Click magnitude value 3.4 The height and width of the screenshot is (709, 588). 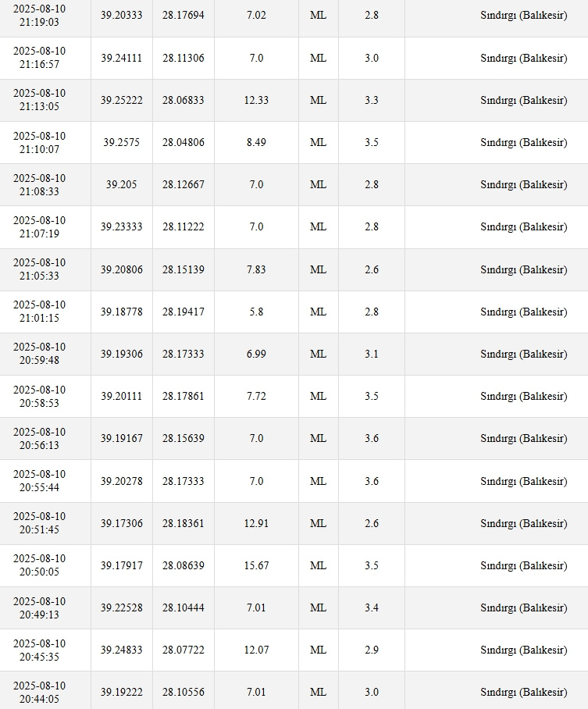point(372,607)
